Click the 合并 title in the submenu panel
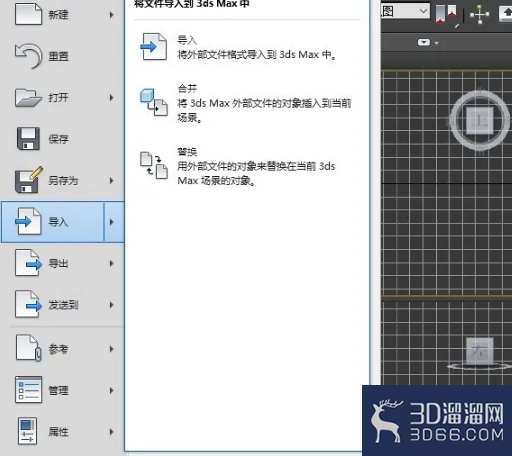 [x=187, y=88]
